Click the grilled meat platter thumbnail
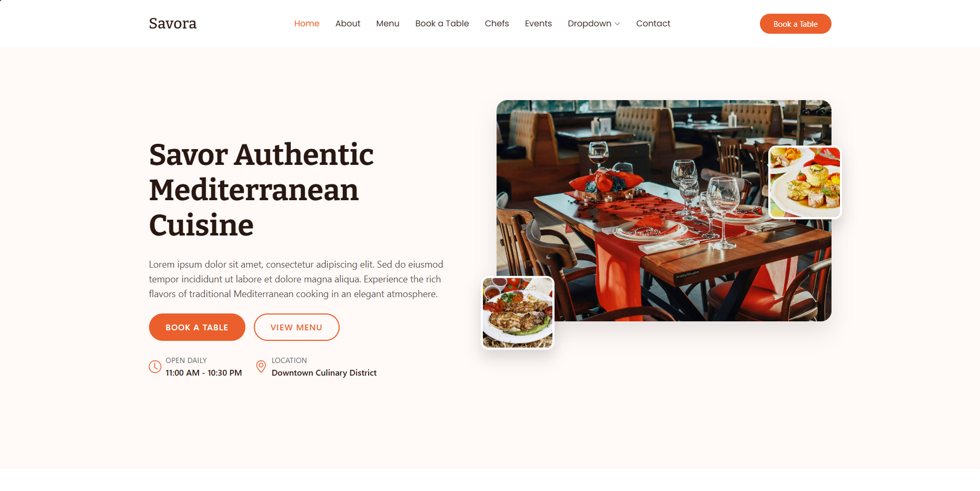980x491 pixels. click(518, 313)
